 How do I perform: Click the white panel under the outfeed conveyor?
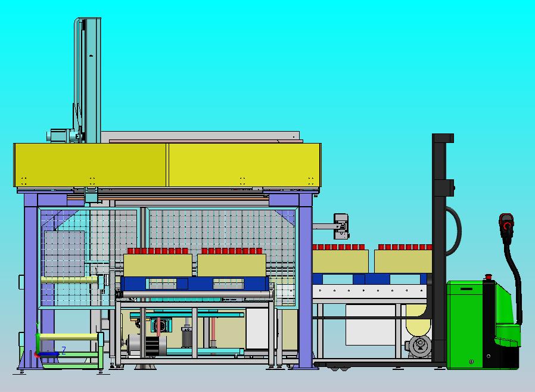[x=370, y=325]
